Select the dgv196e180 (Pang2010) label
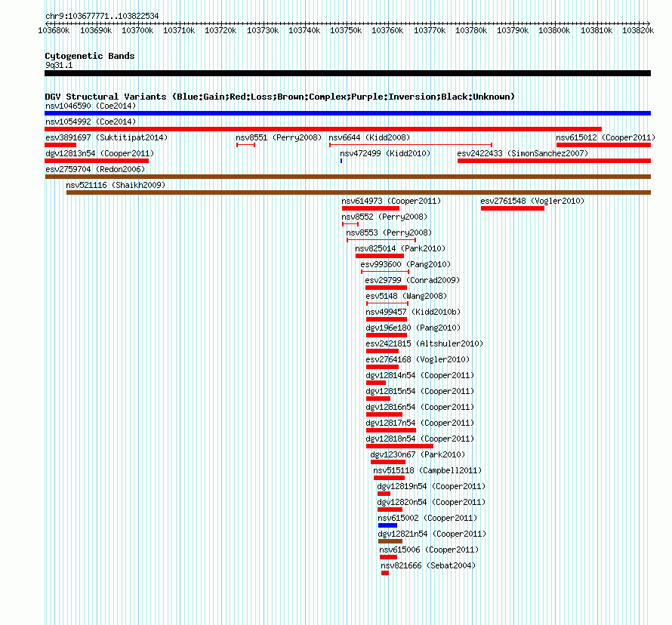 tap(413, 328)
